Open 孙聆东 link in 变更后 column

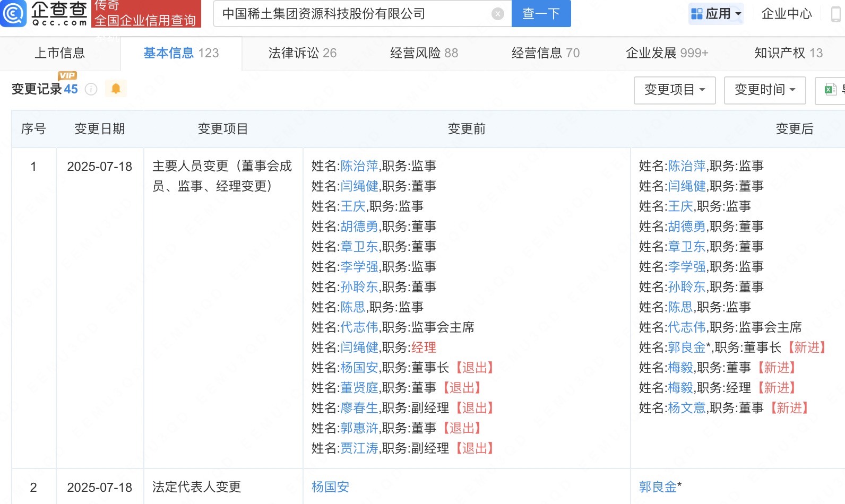click(687, 287)
